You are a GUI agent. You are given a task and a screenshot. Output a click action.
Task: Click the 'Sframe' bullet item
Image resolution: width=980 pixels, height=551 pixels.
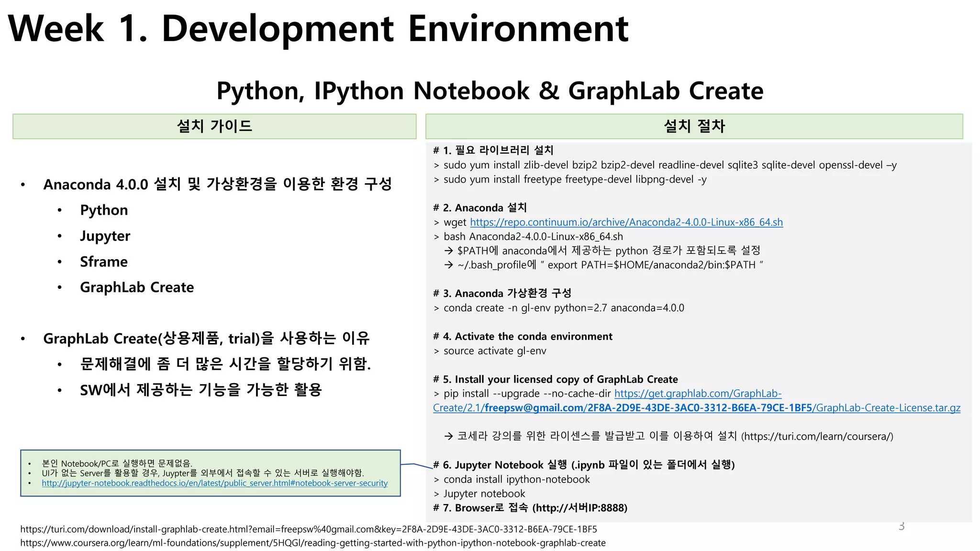tap(104, 262)
